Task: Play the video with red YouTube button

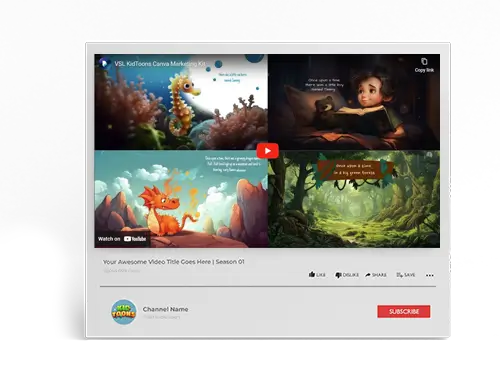Action: pyautogui.click(x=268, y=151)
